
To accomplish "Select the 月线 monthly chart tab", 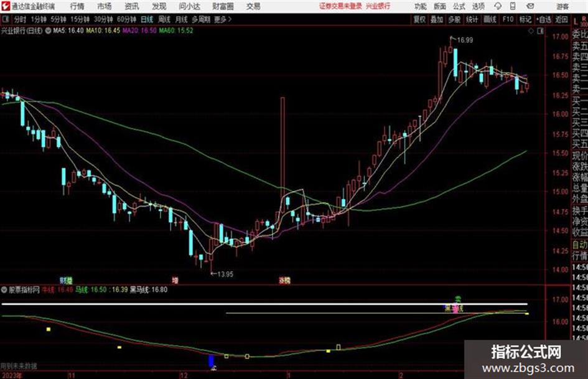I will coord(182,19).
